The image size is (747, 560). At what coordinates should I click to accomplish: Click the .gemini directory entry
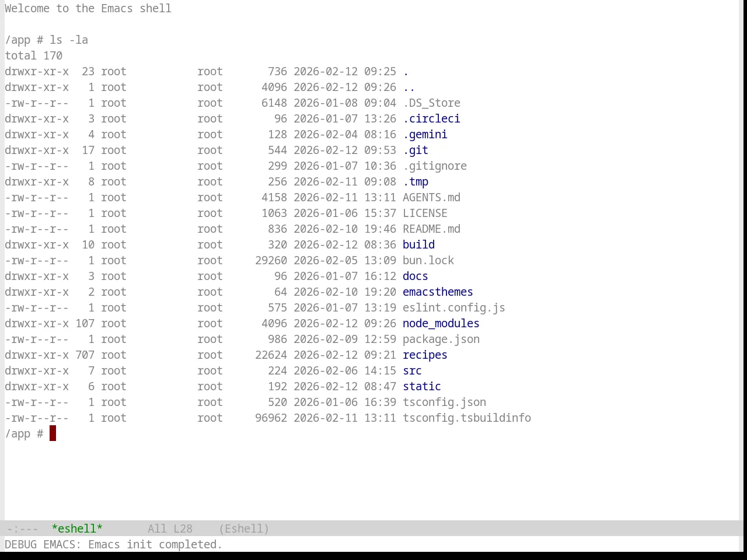(x=425, y=134)
